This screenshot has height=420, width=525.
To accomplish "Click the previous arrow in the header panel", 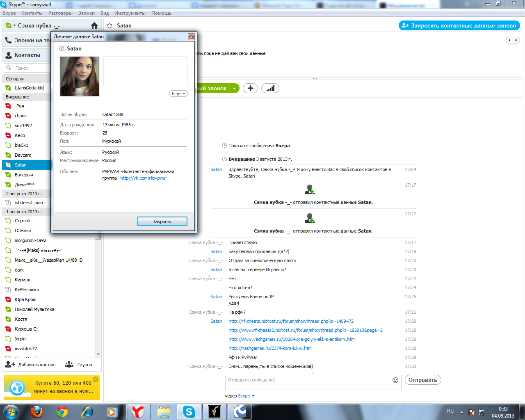I will click(x=509, y=40).
